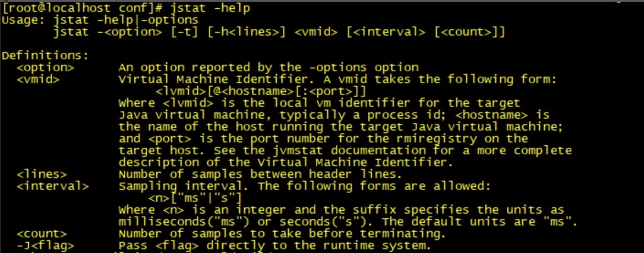Click the '<count>' definition term in left column
The height and width of the screenshot is (253, 644).
click(x=42, y=234)
